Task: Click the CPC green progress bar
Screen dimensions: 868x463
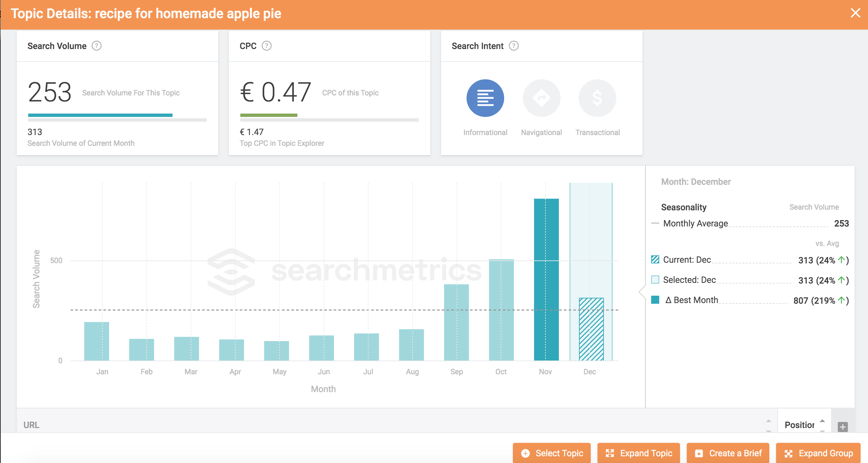Action: (x=269, y=115)
